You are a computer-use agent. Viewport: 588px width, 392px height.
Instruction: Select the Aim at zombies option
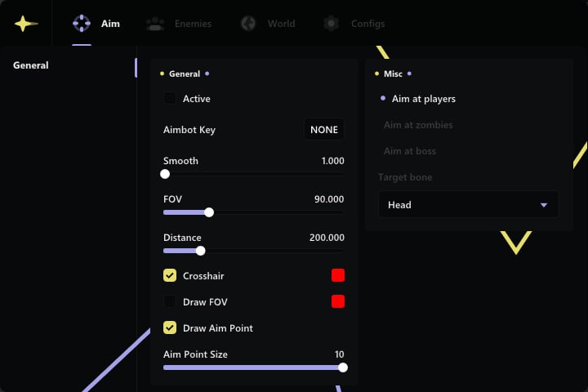(x=418, y=125)
